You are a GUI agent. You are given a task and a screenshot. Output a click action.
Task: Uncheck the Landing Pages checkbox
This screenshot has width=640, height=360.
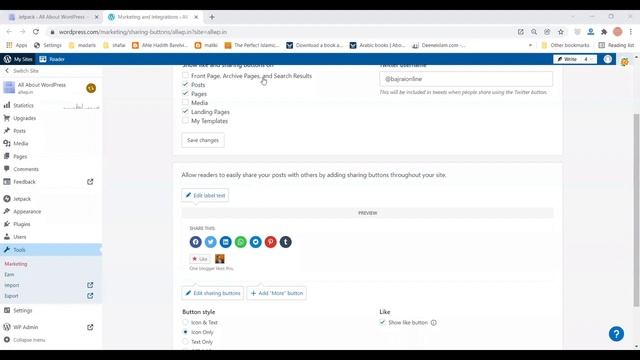click(185, 111)
